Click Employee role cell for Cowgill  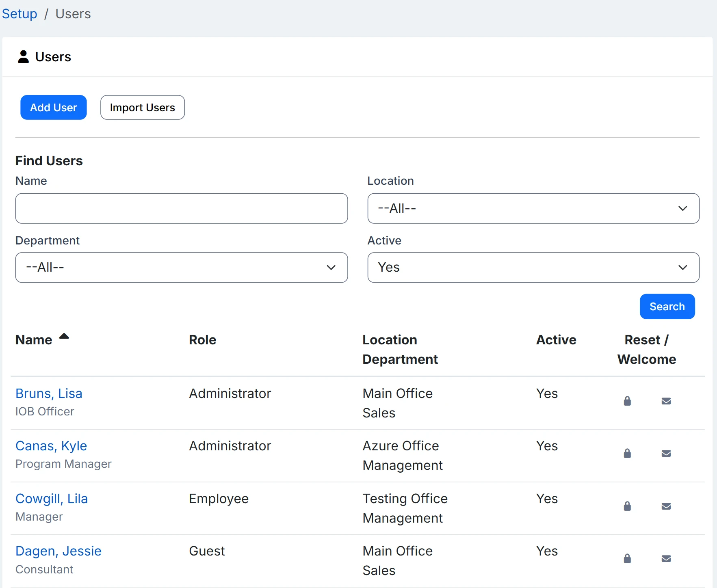pyautogui.click(x=219, y=499)
